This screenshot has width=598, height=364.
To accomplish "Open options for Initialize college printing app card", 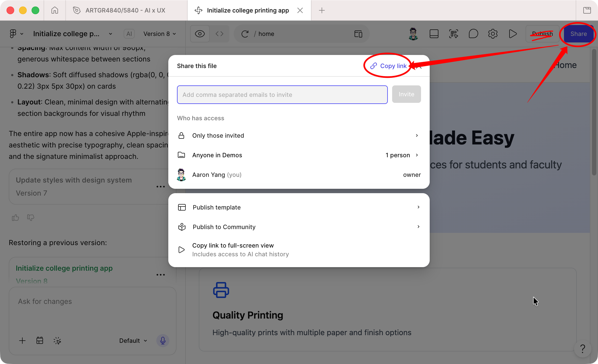I will click(161, 275).
